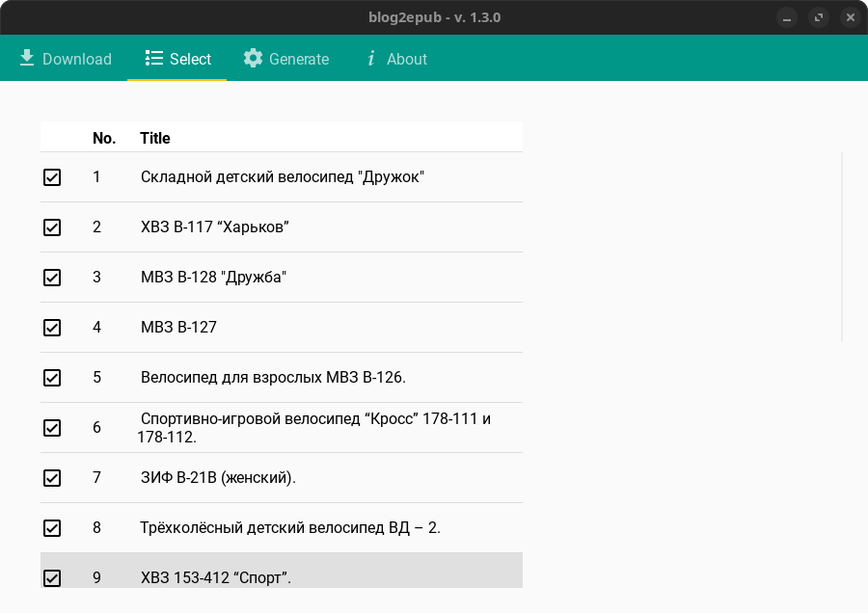This screenshot has width=868, height=613.
Task: Click the Трёхколёсный детский велосипед ВД – 2 title
Action: (x=290, y=528)
